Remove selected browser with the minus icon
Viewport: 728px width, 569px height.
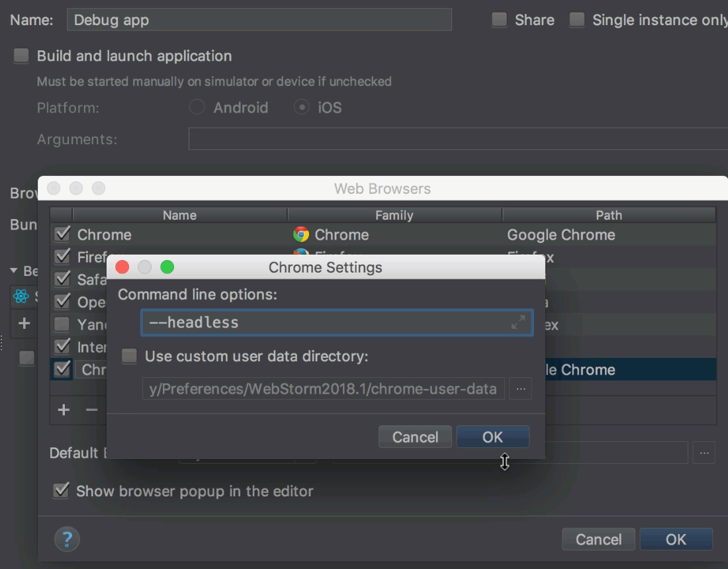pyautogui.click(x=91, y=410)
